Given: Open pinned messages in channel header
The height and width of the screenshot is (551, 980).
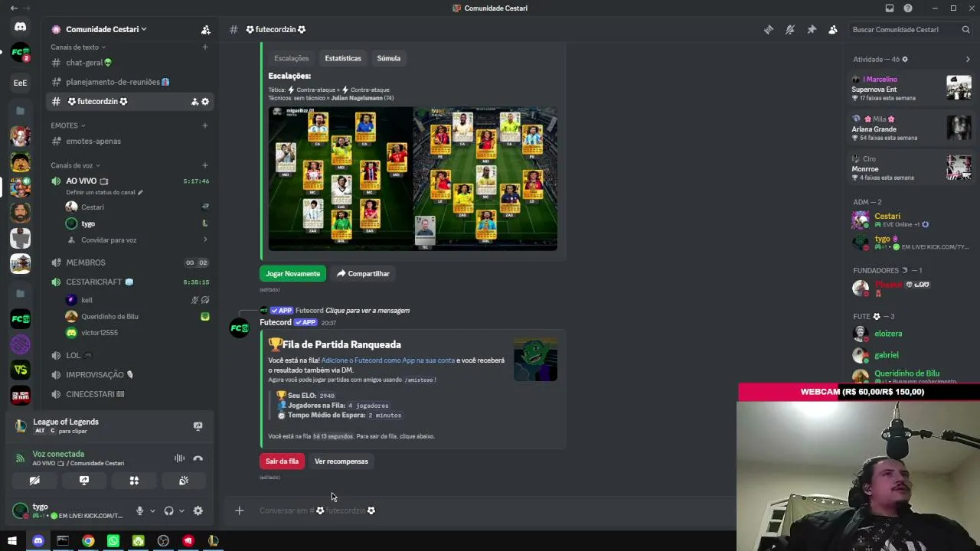Looking at the screenshot, I should (812, 30).
